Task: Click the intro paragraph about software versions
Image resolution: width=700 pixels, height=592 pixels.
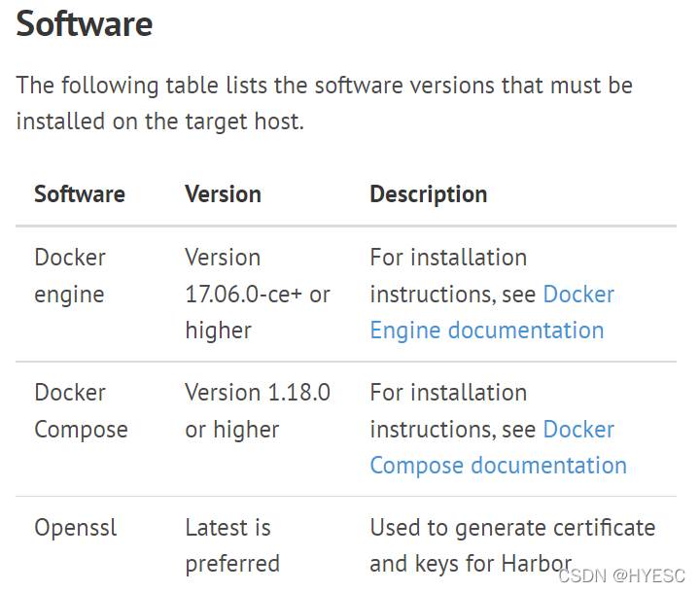Action: click(x=324, y=103)
